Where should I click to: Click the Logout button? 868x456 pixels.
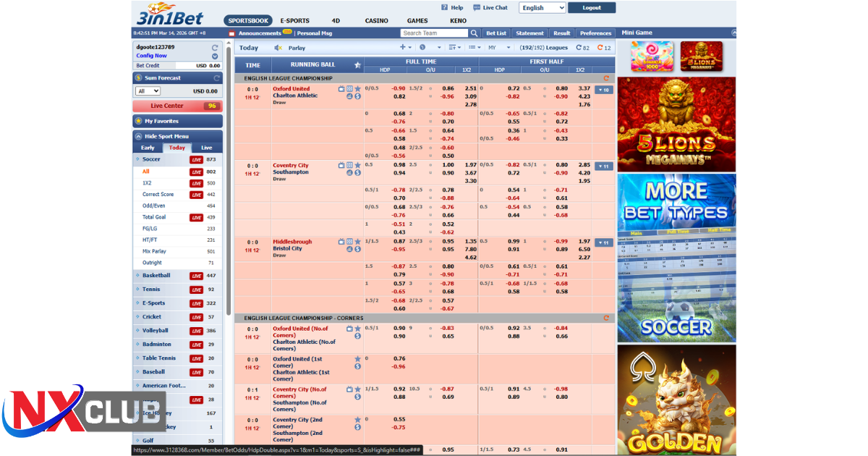pyautogui.click(x=591, y=8)
